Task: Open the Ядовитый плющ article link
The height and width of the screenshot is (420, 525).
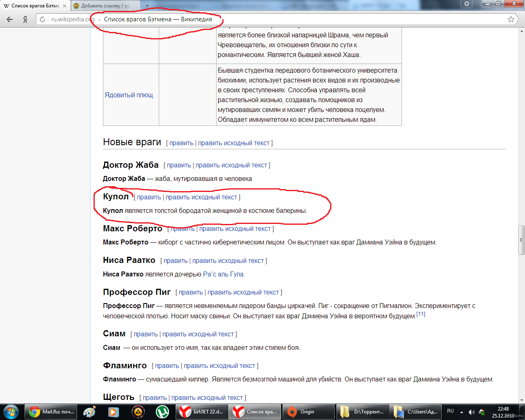Action: (129, 95)
